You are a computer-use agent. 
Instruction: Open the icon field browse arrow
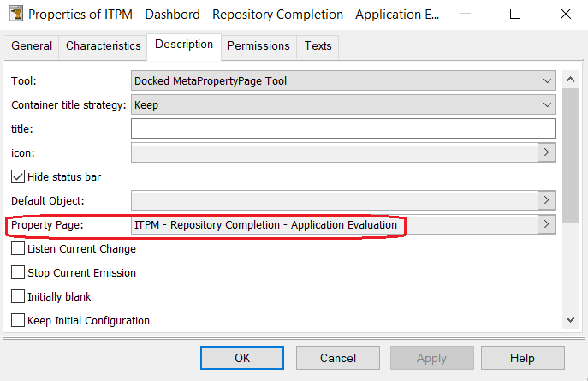coord(546,152)
